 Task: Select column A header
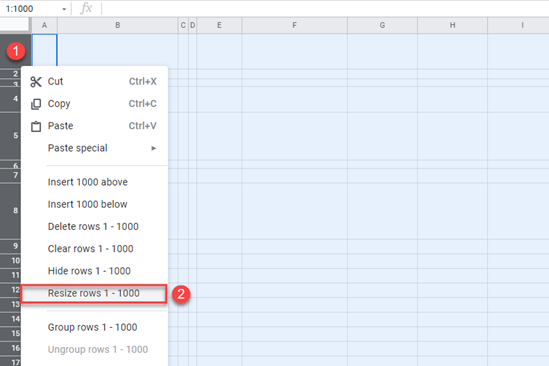(44, 25)
